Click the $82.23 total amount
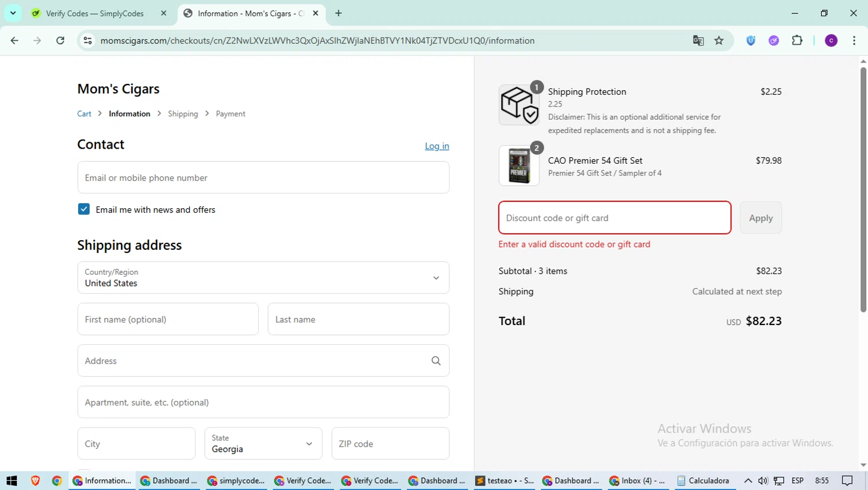 coord(764,321)
